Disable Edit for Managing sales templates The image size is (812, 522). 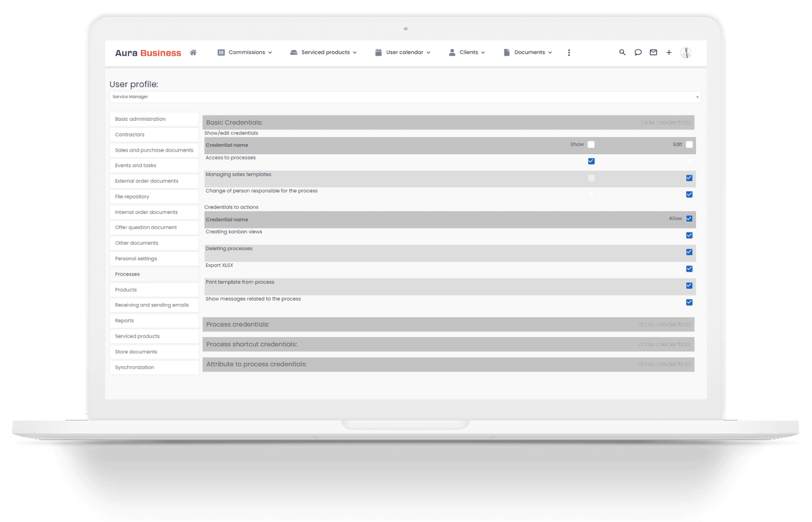coord(689,178)
